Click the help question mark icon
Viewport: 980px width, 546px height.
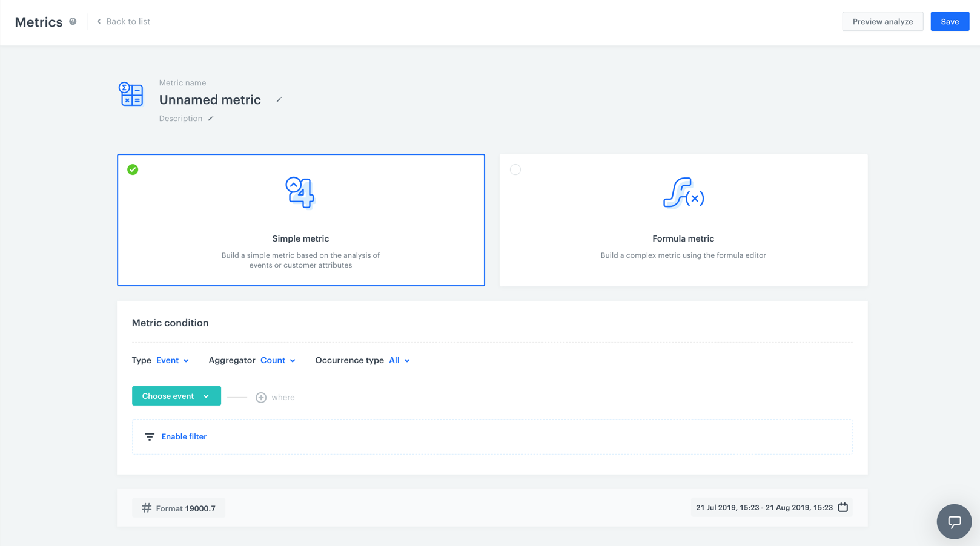(73, 22)
